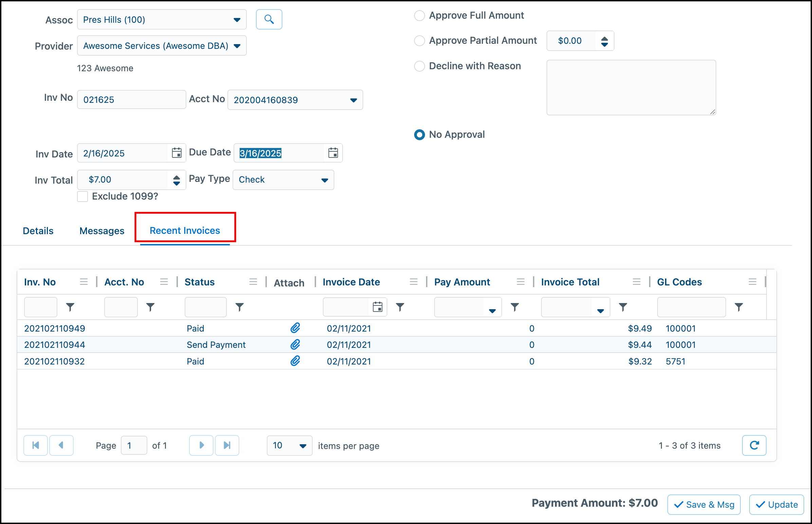Click the magnifier search button beside Assoc
This screenshot has height=524, width=812.
pos(269,19)
